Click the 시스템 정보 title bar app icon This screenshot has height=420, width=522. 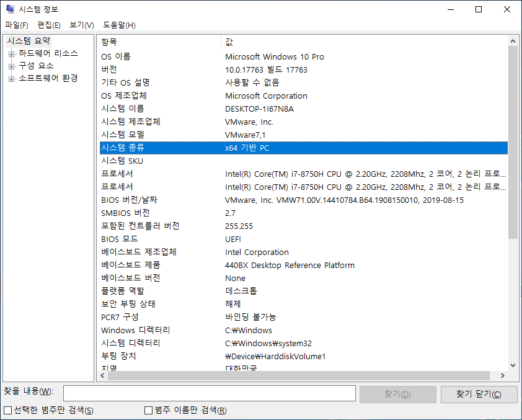(10, 9)
